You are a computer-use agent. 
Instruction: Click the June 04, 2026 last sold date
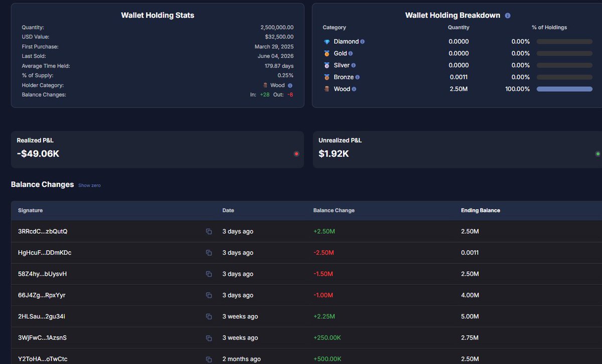(276, 56)
